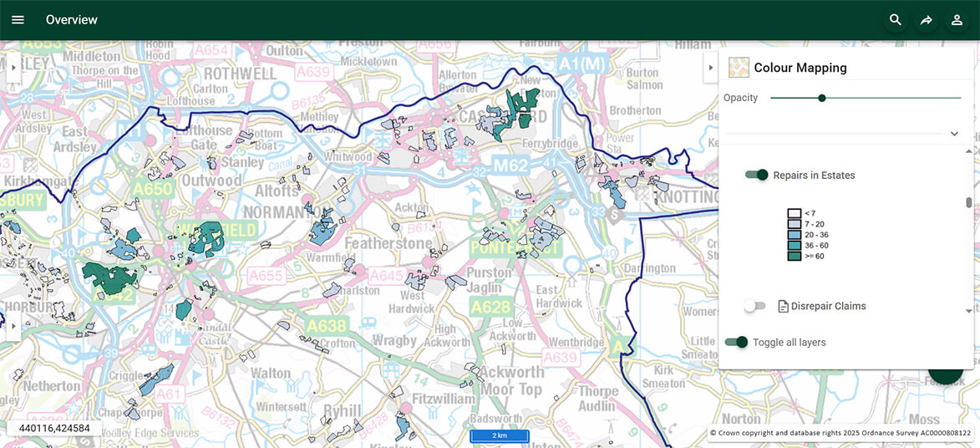Expand the upper-left side panel arrow
Image resolution: width=980 pixels, height=448 pixels.
point(13,67)
